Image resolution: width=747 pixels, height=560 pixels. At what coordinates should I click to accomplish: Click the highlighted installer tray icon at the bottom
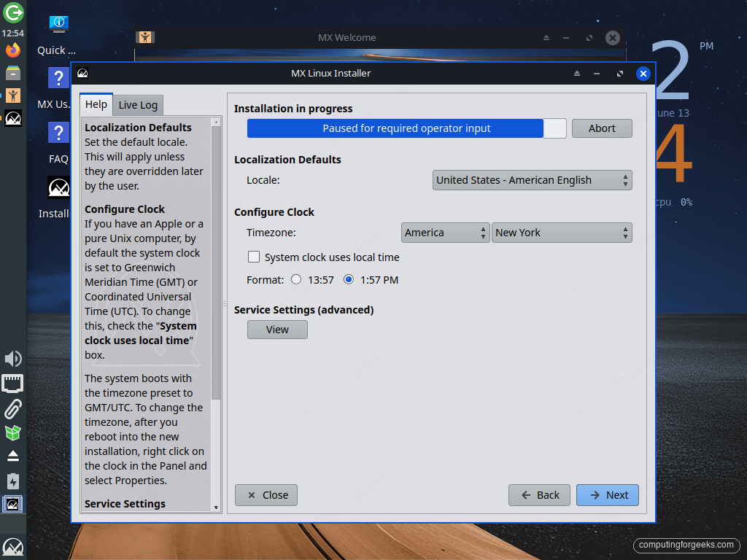pyautogui.click(x=13, y=505)
